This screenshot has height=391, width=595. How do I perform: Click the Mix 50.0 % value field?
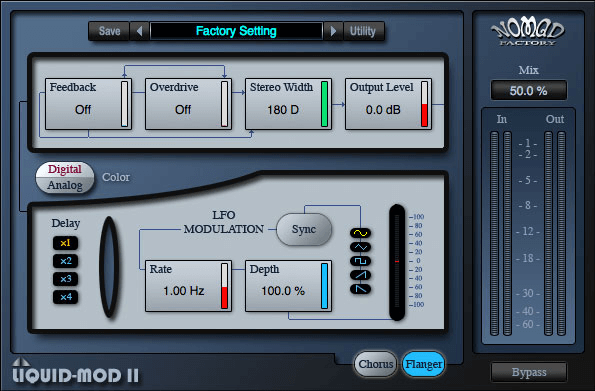tap(529, 90)
